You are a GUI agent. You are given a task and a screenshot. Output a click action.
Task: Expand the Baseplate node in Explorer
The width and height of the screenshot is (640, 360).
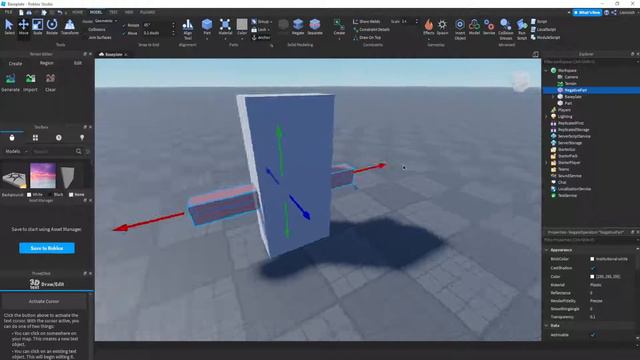tap(553, 97)
